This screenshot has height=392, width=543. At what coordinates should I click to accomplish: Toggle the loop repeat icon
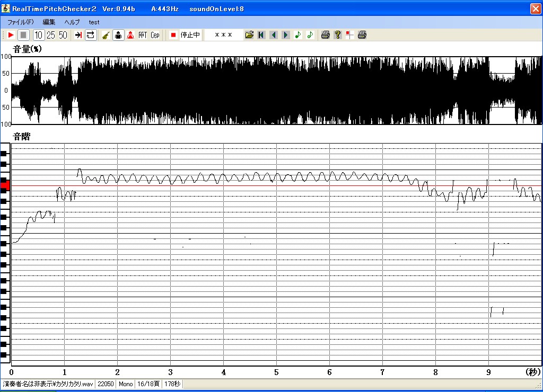90,35
